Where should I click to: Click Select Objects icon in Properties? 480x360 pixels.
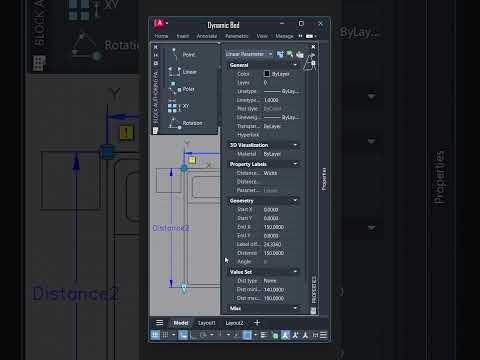290,54
